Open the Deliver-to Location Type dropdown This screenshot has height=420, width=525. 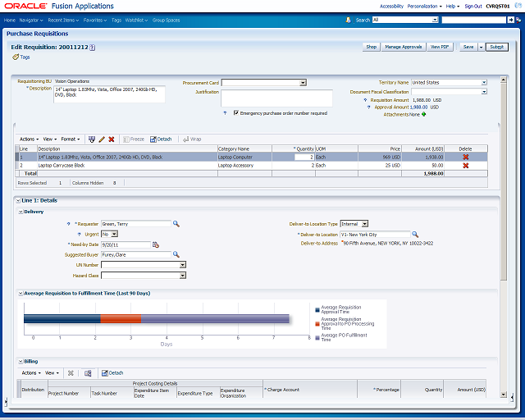[x=365, y=224]
